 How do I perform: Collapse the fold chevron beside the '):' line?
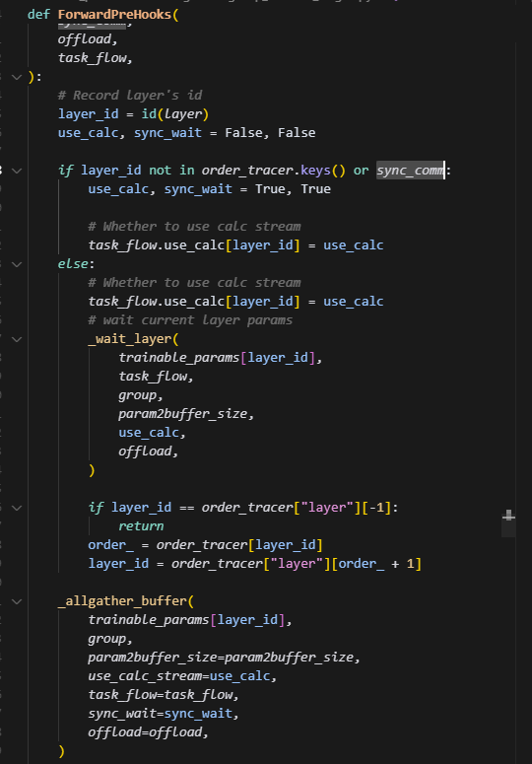(x=17, y=77)
